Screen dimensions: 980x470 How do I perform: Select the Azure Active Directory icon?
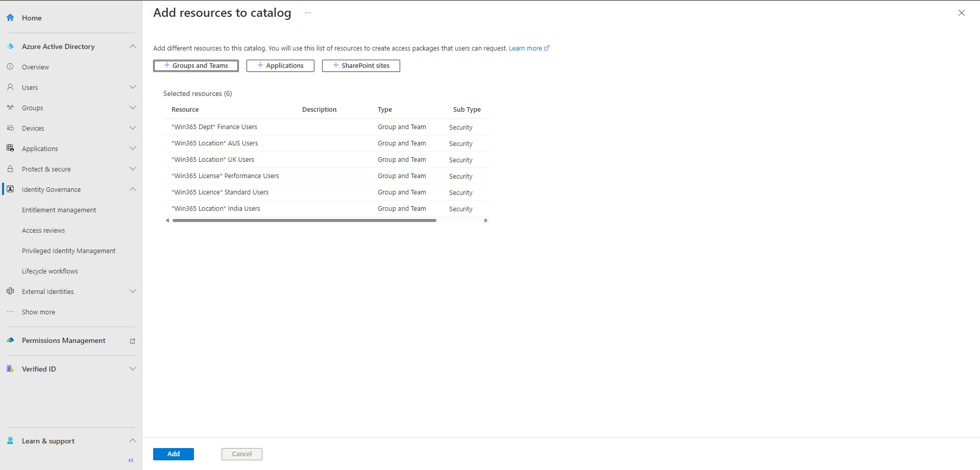[x=10, y=46]
